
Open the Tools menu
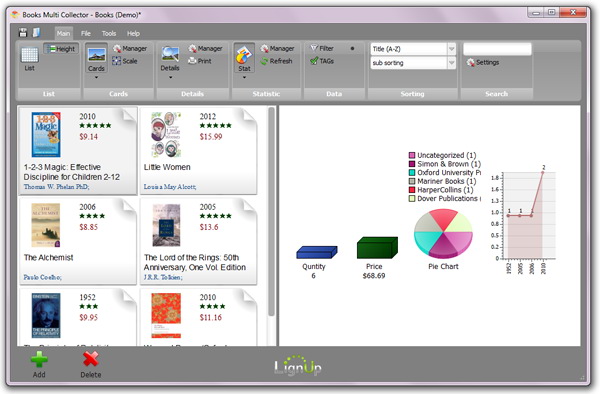click(x=109, y=34)
